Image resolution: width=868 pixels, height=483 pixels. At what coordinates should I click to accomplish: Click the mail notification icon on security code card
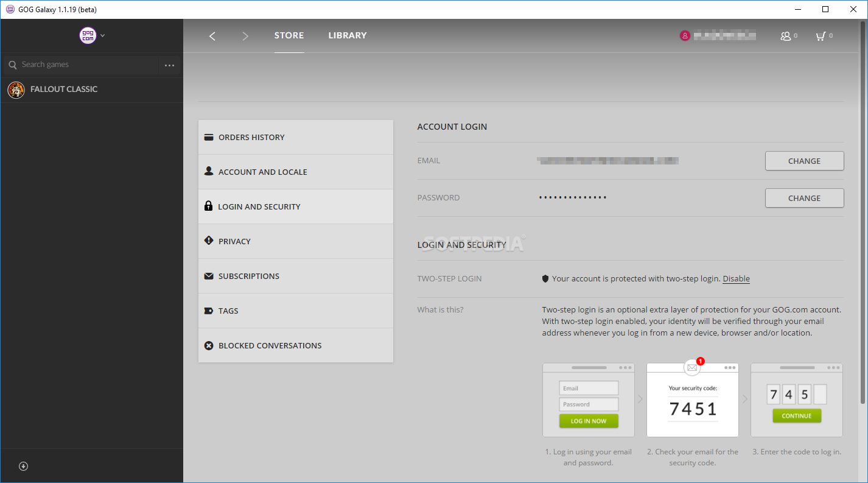[x=692, y=367]
